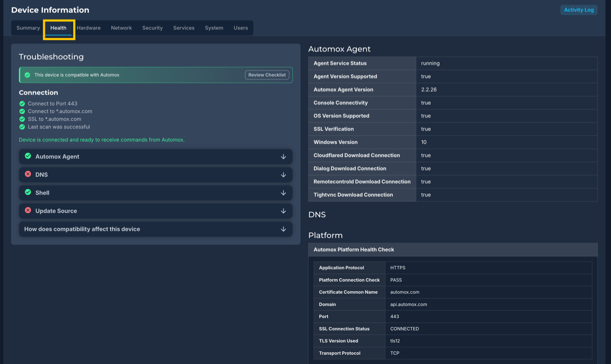
Task: Click the Dialog Download Connection label
Action: tap(350, 169)
